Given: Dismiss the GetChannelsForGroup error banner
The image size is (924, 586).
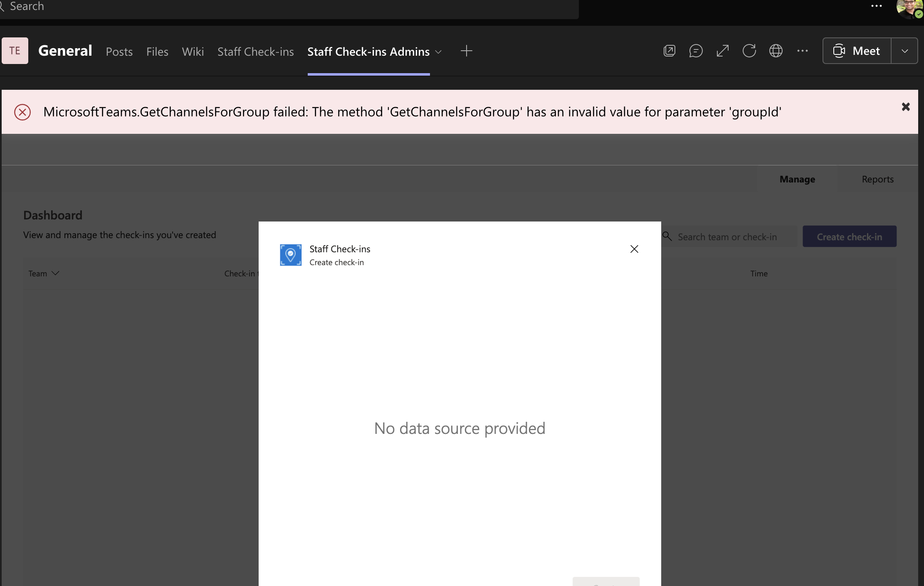Looking at the screenshot, I should (905, 107).
